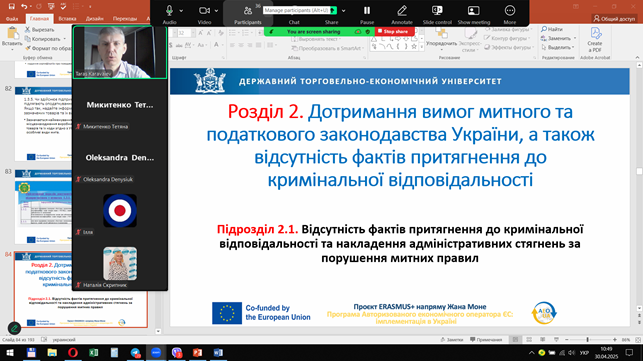Open Zoom audio options arrow
643x361 pixels.
click(x=181, y=11)
